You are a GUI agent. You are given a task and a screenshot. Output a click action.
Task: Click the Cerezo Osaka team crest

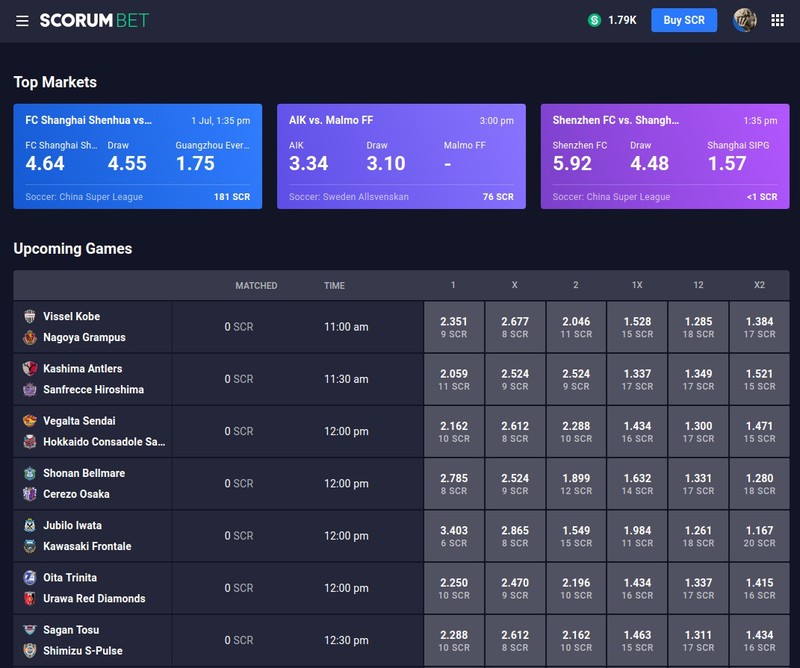(x=30, y=494)
